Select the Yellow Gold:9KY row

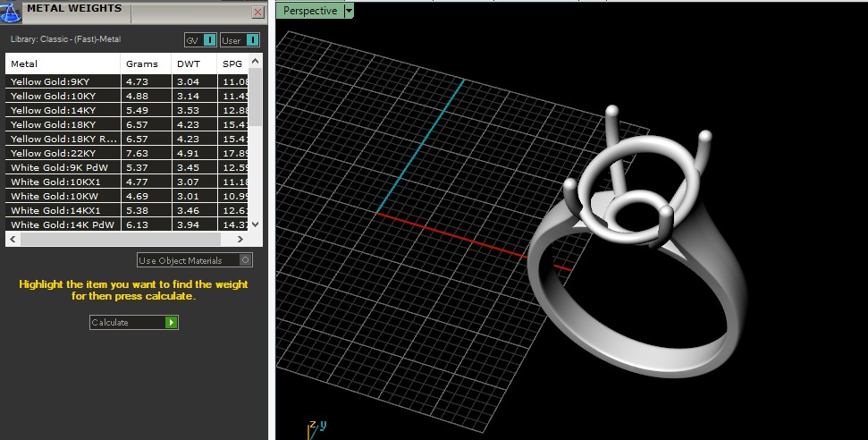tap(127, 81)
